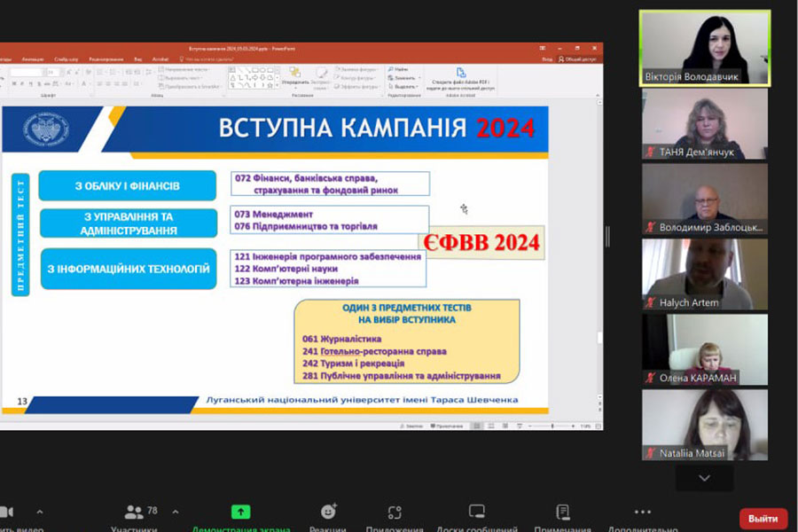Select Halych Artem video thumbnail
This screenshot has width=798, height=532.
[x=705, y=274]
